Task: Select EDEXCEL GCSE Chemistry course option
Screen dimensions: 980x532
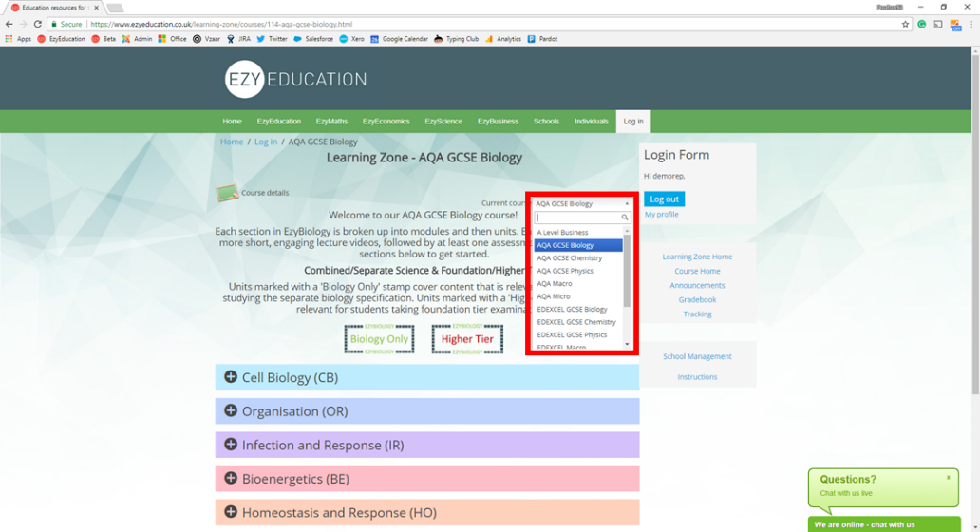Action: 578,322
